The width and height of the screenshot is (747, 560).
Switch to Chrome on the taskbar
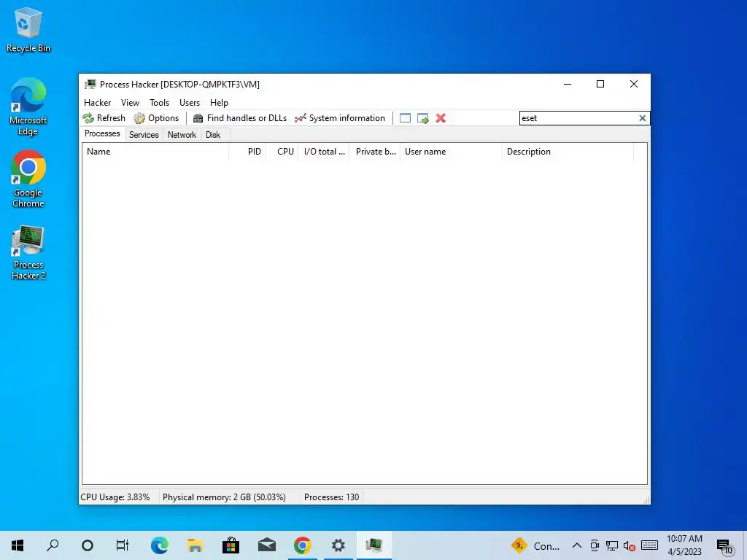pos(303,545)
